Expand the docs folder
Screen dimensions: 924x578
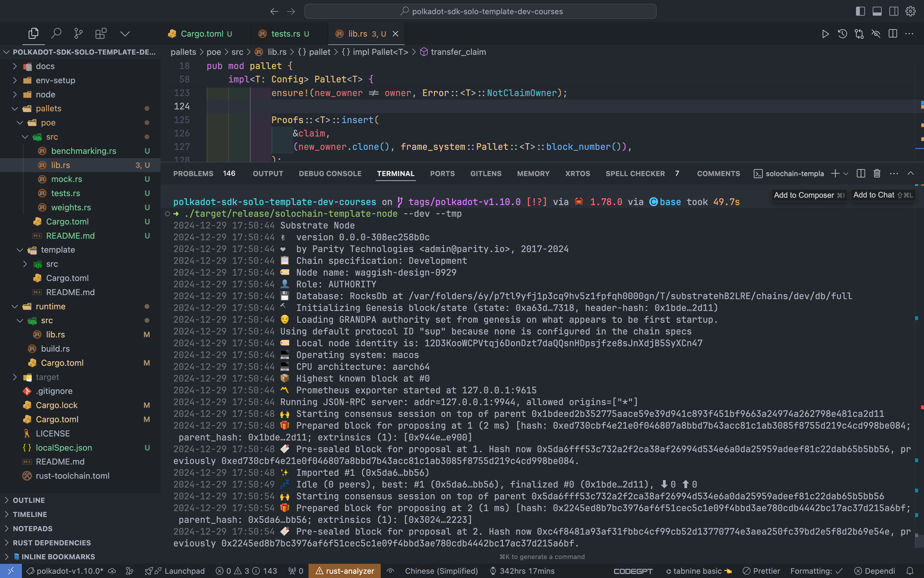pos(80,66)
